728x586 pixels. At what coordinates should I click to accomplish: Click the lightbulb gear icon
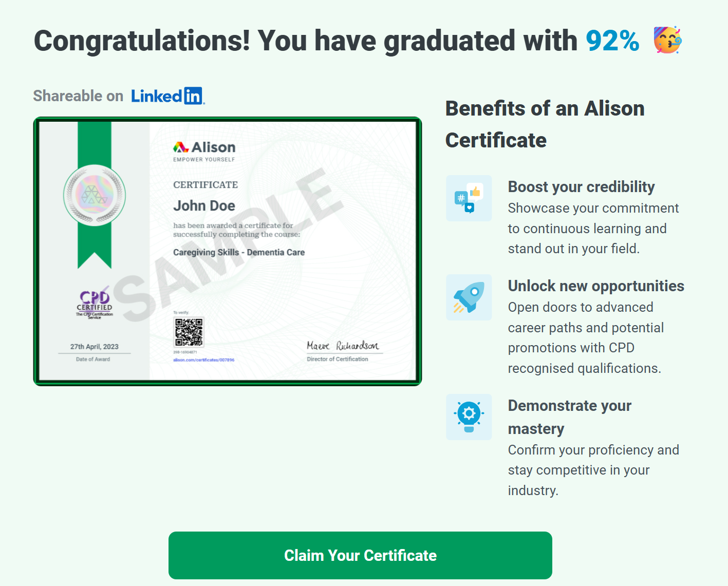click(x=469, y=417)
